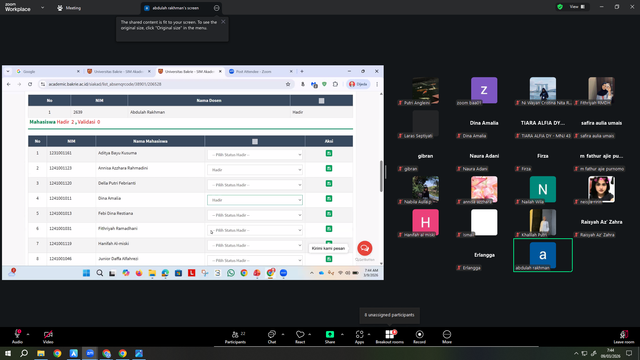Click green save icon for Della Putri Febrianti

point(329,183)
